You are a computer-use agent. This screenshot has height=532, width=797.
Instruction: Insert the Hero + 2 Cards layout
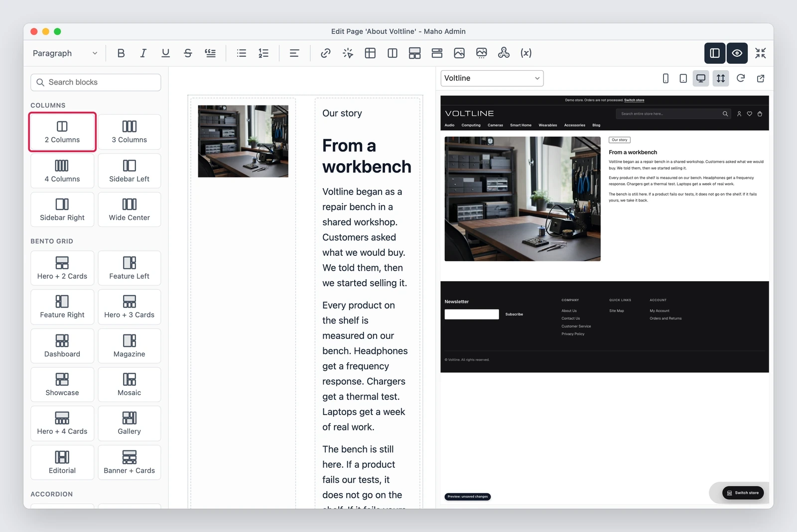pyautogui.click(x=62, y=268)
